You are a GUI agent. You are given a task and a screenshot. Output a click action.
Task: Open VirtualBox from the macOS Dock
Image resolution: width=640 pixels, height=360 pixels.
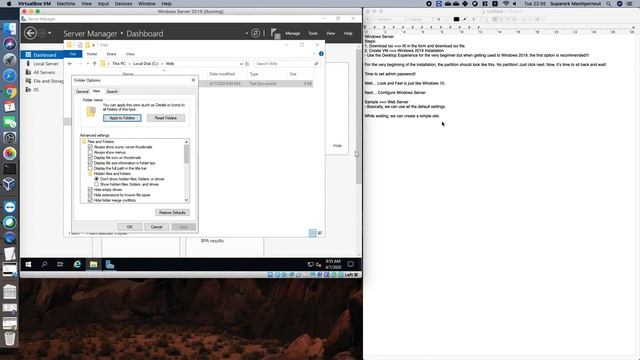click(x=10, y=184)
